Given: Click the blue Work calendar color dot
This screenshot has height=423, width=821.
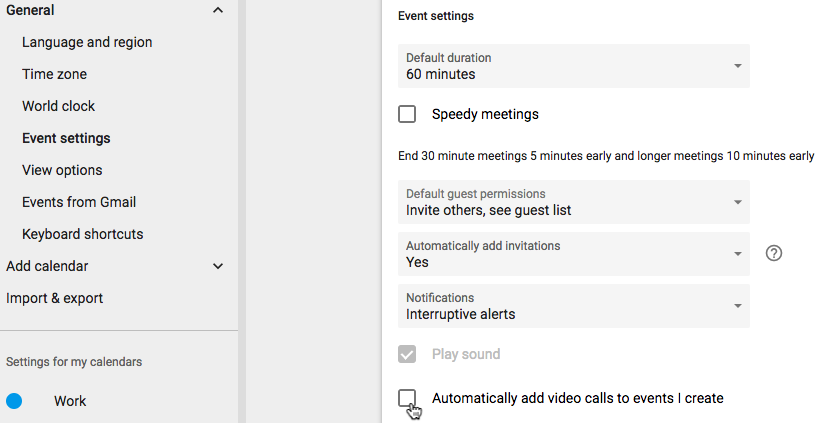Looking at the screenshot, I should pos(14,401).
